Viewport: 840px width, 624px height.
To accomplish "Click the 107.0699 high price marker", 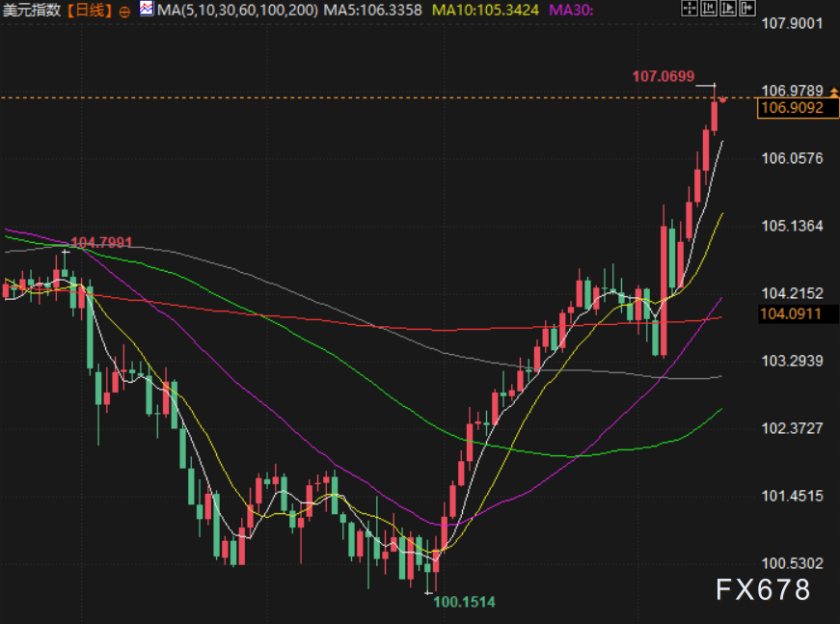I will pos(663,75).
